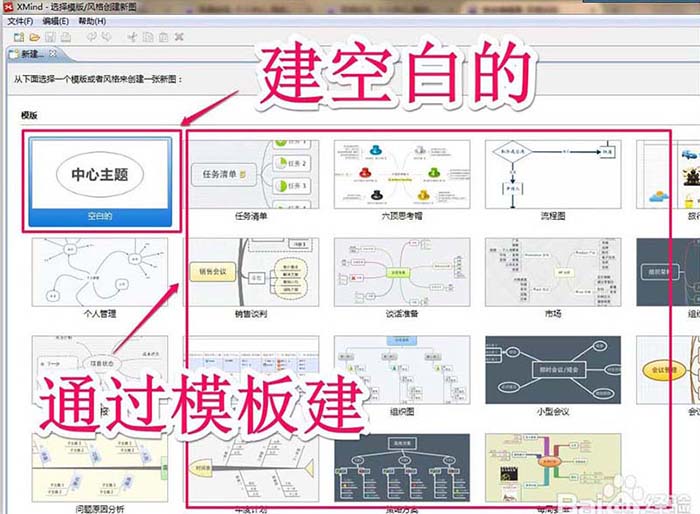Click the 个人管理 template label
700x514 pixels.
[x=100, y=314]
